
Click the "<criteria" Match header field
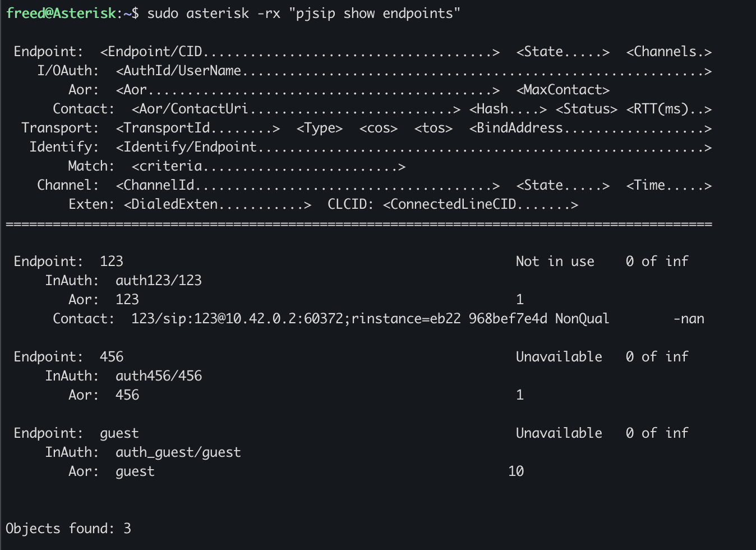point(167,166)
